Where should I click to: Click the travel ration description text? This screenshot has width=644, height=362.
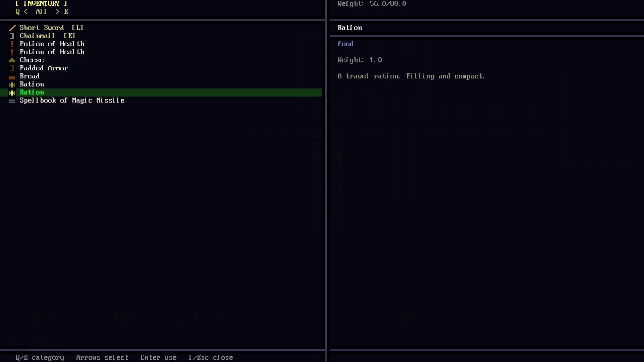point(411,76)
